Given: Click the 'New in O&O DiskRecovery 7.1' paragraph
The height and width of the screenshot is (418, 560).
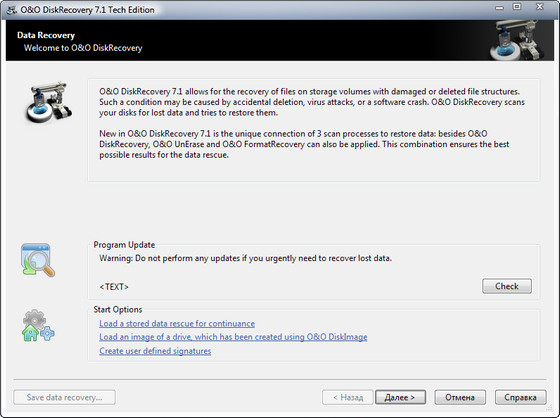Looking at the screenshot, I should tap(304, 144).
